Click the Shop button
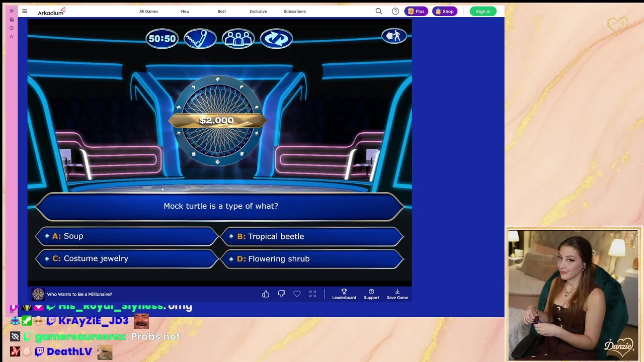This screenshot has height=362, width=644. (445, 11)
